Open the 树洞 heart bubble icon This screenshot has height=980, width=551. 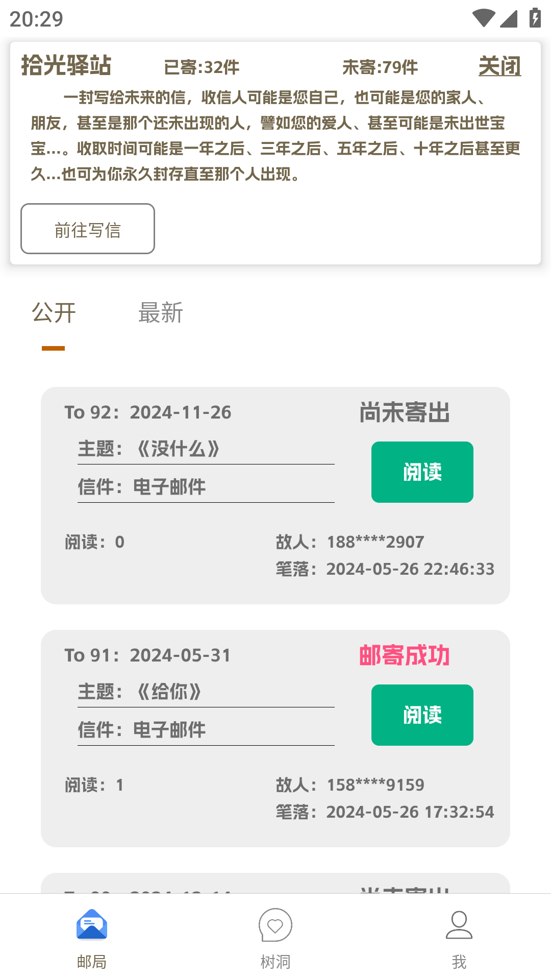[x=275, y=925]
